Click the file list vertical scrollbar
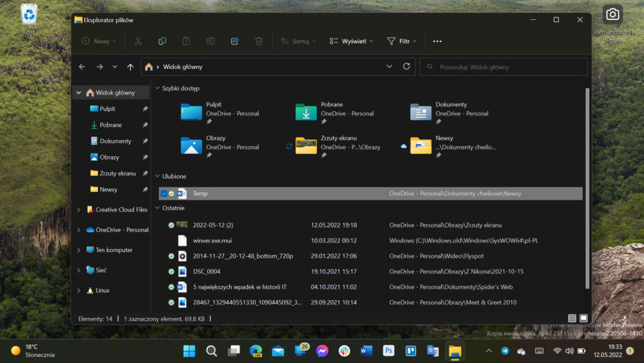This screenshot has width=644, height=363. click(587, 188)
